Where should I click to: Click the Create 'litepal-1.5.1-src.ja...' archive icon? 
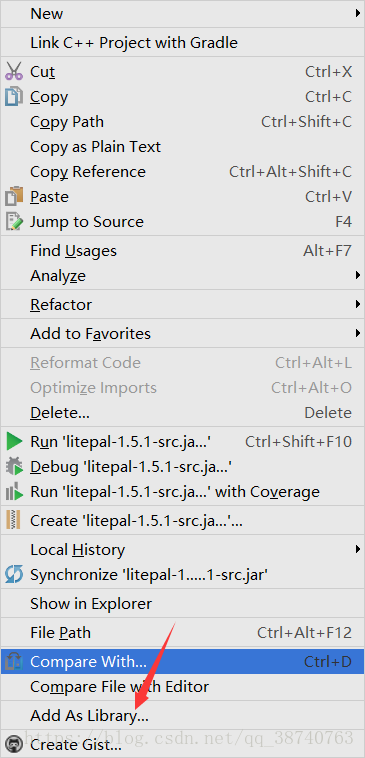13,521
